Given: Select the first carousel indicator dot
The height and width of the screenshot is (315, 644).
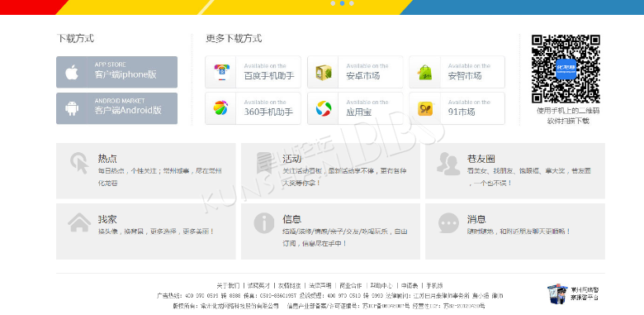Looking at the screenshot, I should 333,3.
